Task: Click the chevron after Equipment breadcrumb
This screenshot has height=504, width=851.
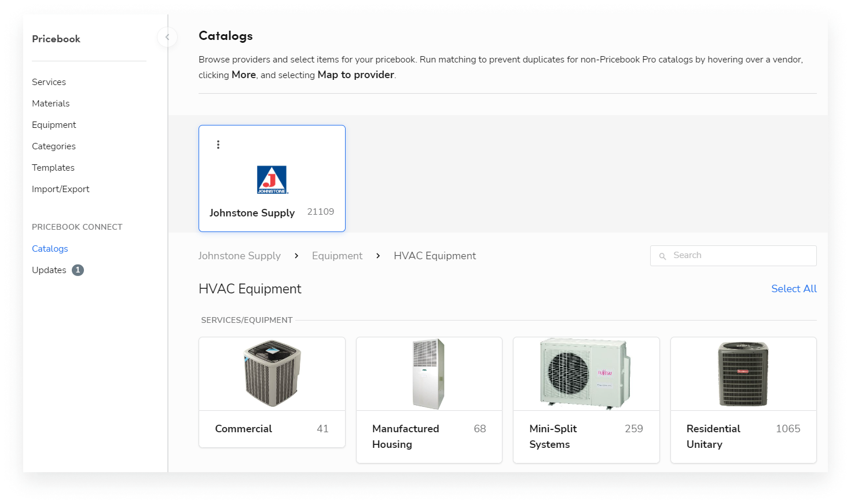Action: [x=378, y=256]
